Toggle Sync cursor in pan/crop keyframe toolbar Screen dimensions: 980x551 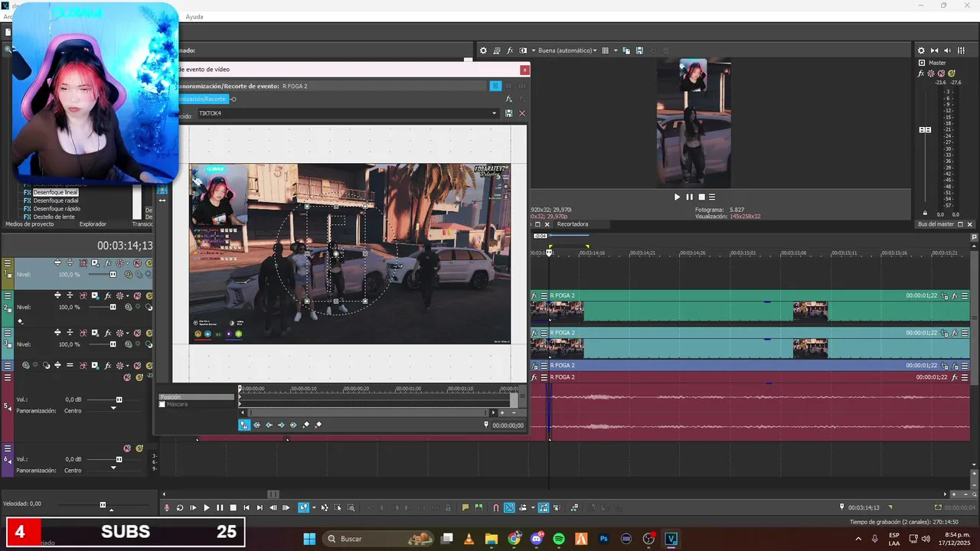pos(244,425)
